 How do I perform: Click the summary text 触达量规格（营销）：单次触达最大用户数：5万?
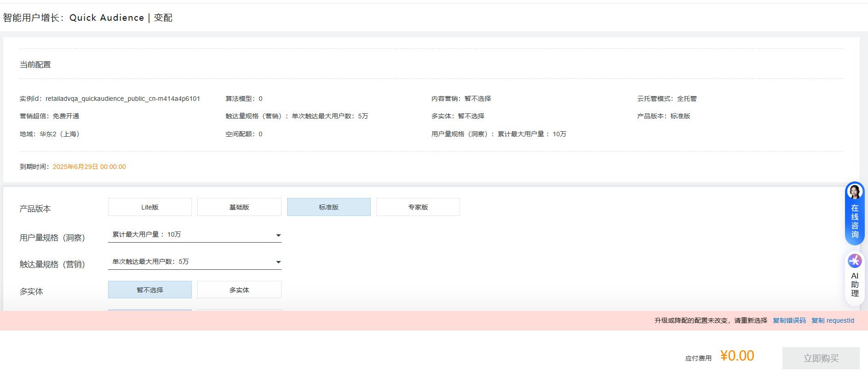(297, 116)
